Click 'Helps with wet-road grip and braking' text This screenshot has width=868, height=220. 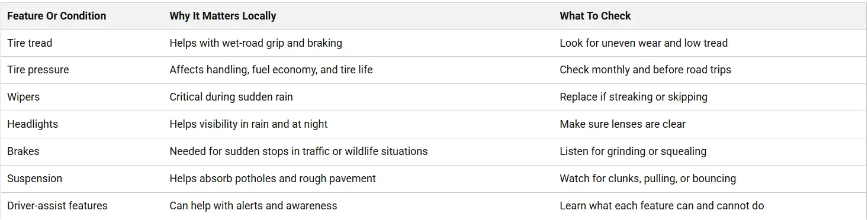pyautogui.click(x=256, y=43)
